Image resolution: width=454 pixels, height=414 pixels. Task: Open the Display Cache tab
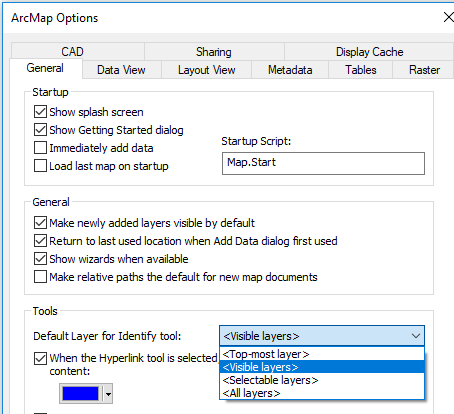click(369, 52)
